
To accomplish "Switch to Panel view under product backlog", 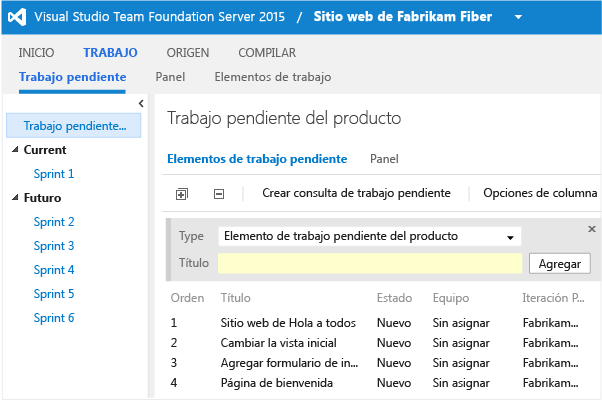I will (384, 159).
